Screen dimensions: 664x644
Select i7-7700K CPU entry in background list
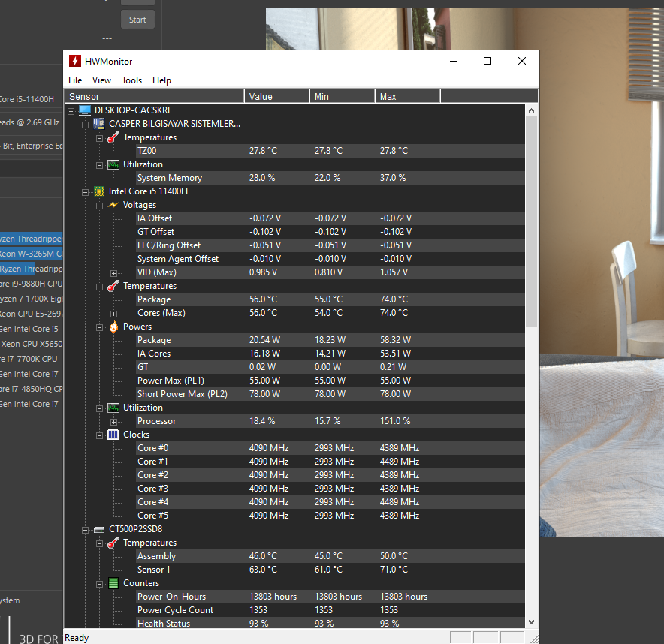[32, 359]
